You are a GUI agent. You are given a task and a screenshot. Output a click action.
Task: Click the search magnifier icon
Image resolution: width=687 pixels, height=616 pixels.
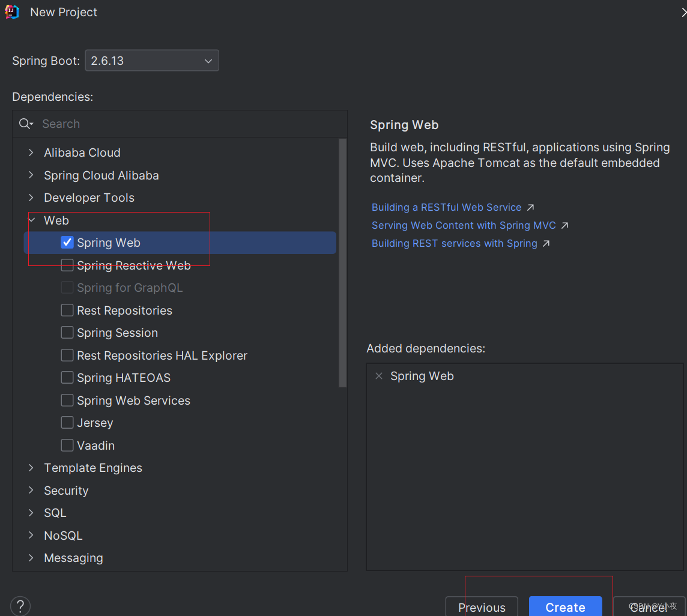click(25, 124)
